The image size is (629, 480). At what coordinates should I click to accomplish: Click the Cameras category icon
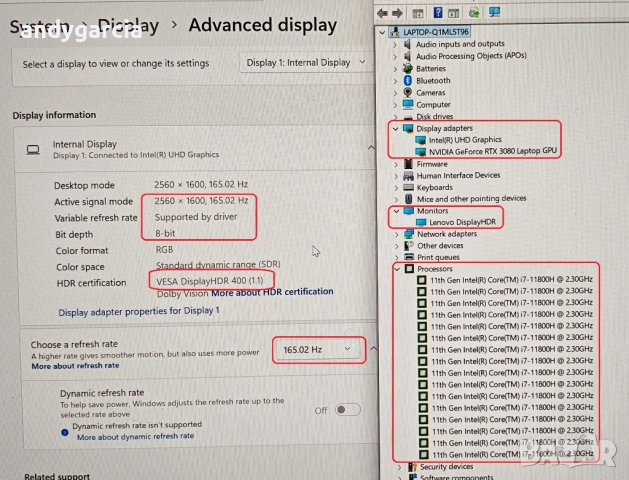(408, 93)
